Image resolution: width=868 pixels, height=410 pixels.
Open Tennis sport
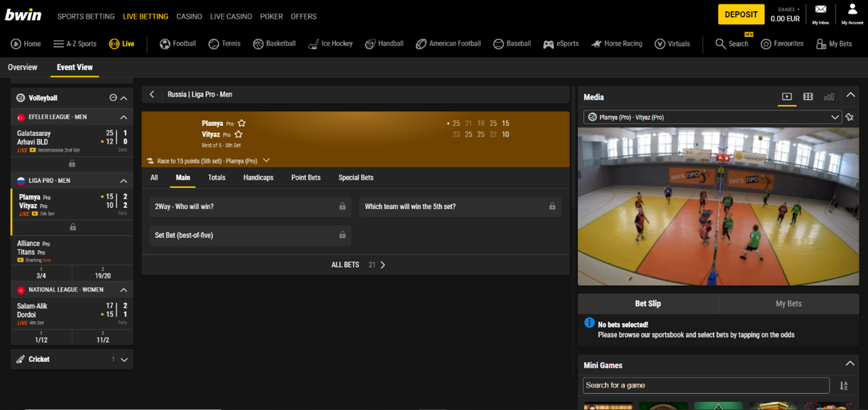coord(224,44)
